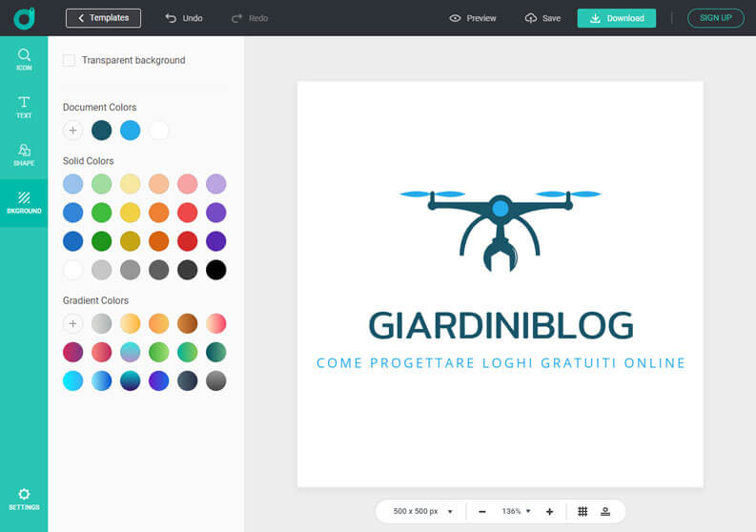The height and width of the screenshot is (532, 756).
Task: Zoom out with minus button
Action: point(482,512)
